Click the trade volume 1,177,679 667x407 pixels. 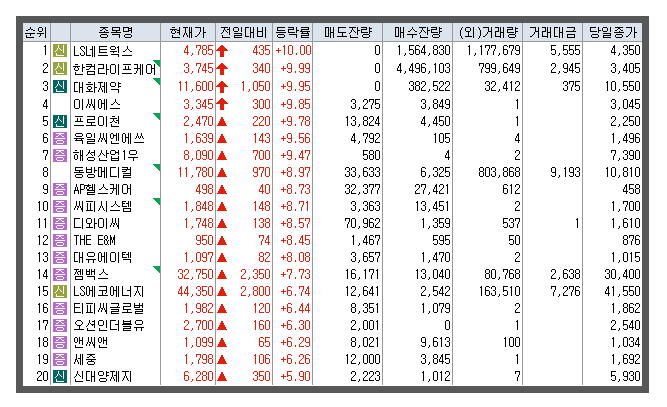(x=493, y=51)
